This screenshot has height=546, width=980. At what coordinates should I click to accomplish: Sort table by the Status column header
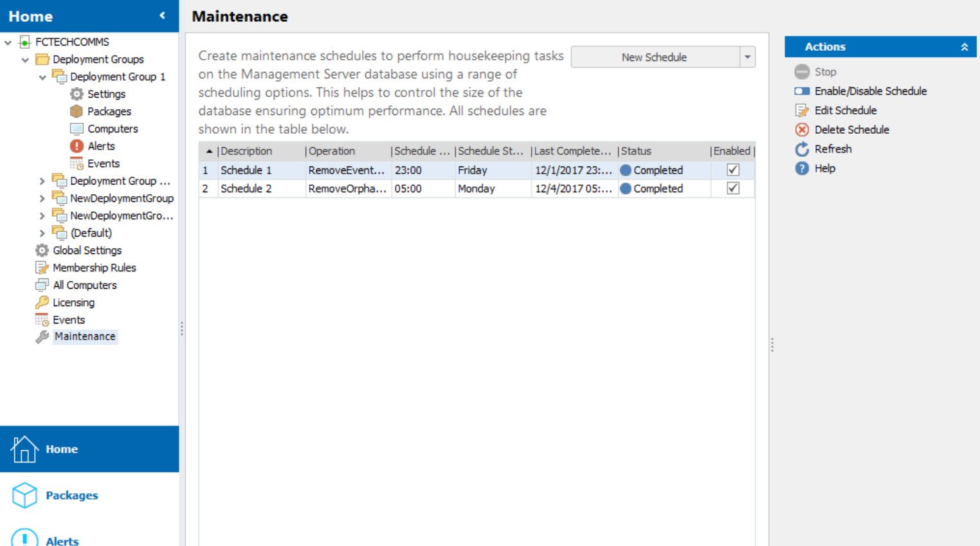pos(662,151)
